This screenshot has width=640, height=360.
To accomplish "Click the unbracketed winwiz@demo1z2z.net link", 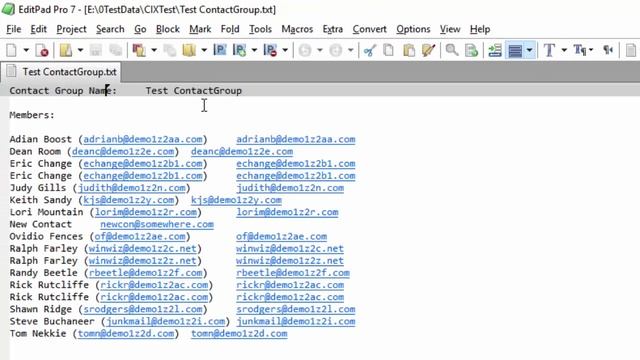I will click(x=290, y=261).
